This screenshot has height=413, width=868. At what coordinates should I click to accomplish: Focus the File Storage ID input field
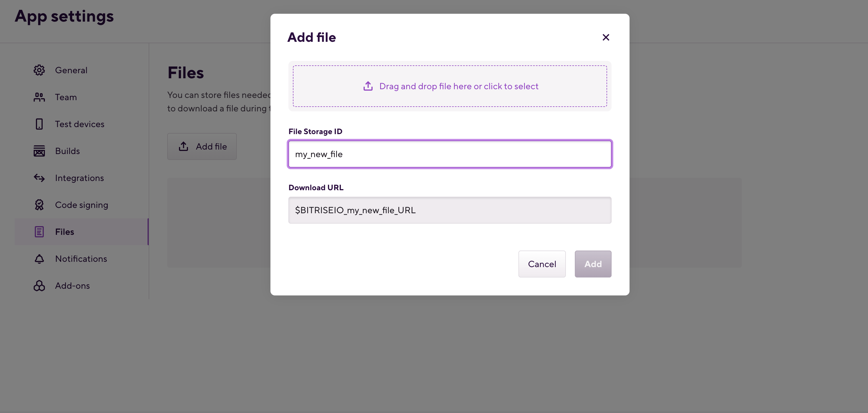point(450,154)
